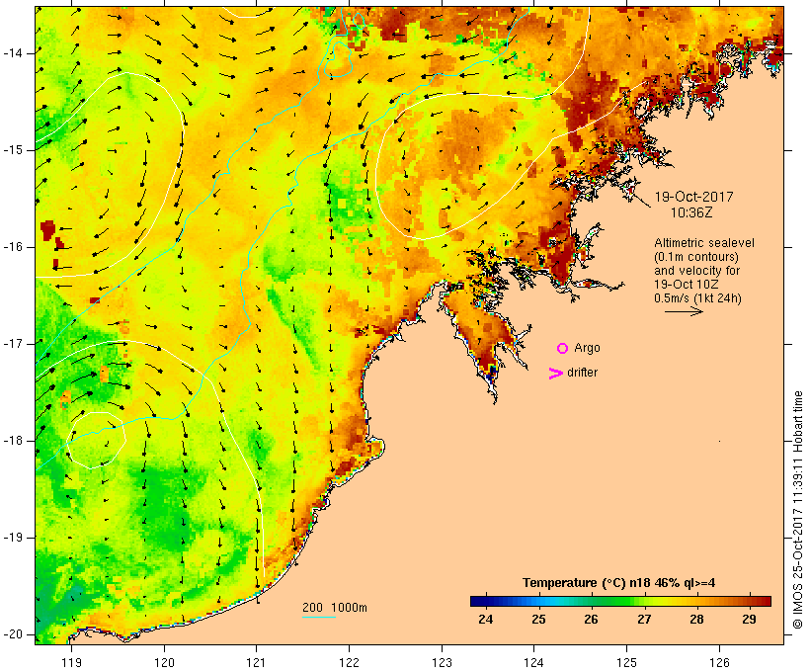Click the 'Altimetric sealevel' text

[704, 243]
